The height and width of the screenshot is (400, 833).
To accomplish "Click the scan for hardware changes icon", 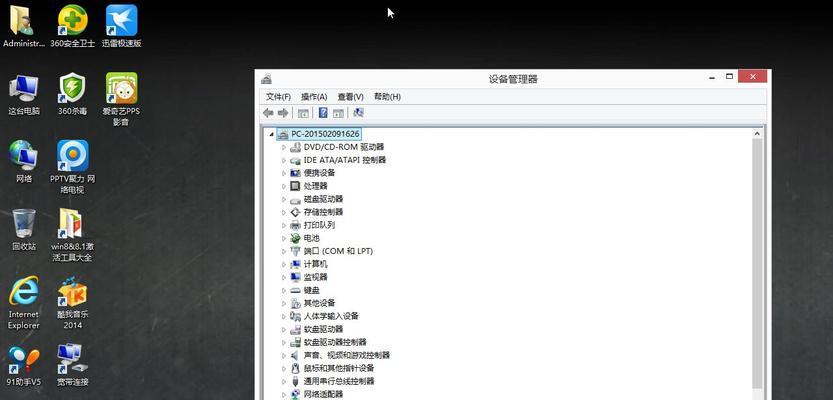I will (359, 113).
